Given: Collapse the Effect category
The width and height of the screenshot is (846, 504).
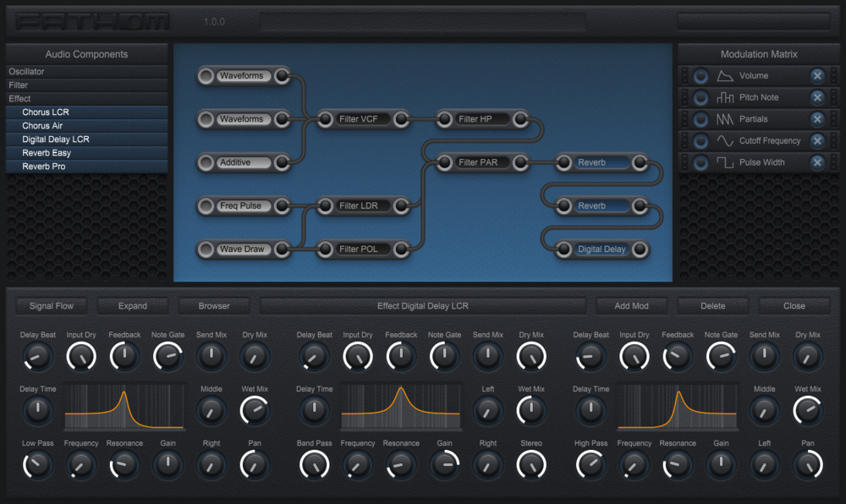Looking at the screenshot, I should (86, 99).
